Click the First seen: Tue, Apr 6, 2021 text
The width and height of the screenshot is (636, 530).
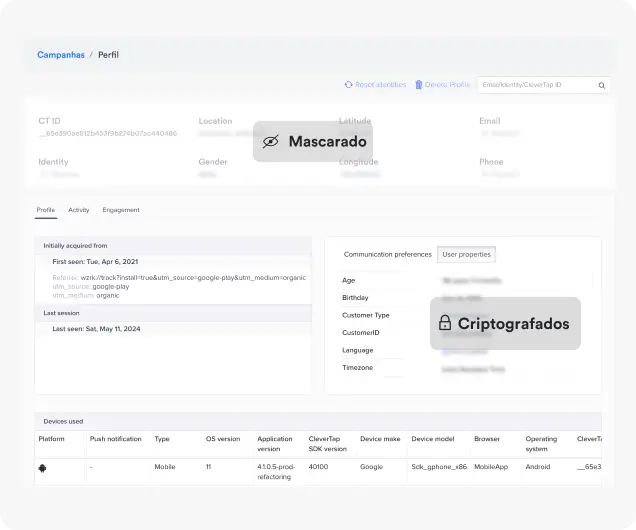[95, 262]
